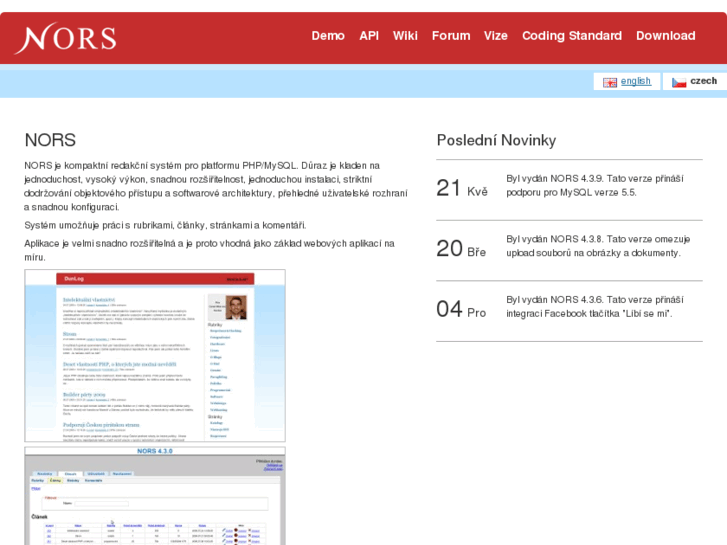Go to the Wiki page
Image resolution: width=727 pixels, height=545 pixels.
pos(405,36)
